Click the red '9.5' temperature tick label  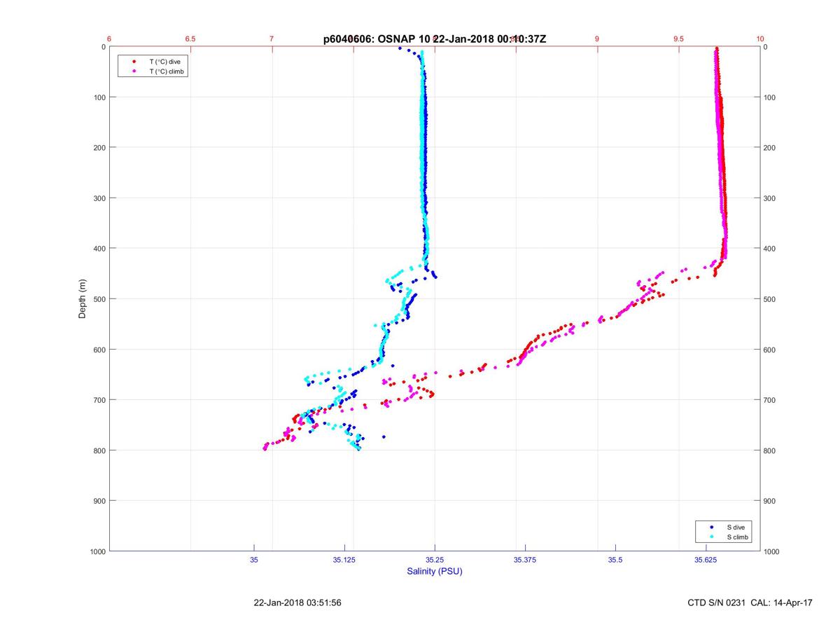pos(678,39)
